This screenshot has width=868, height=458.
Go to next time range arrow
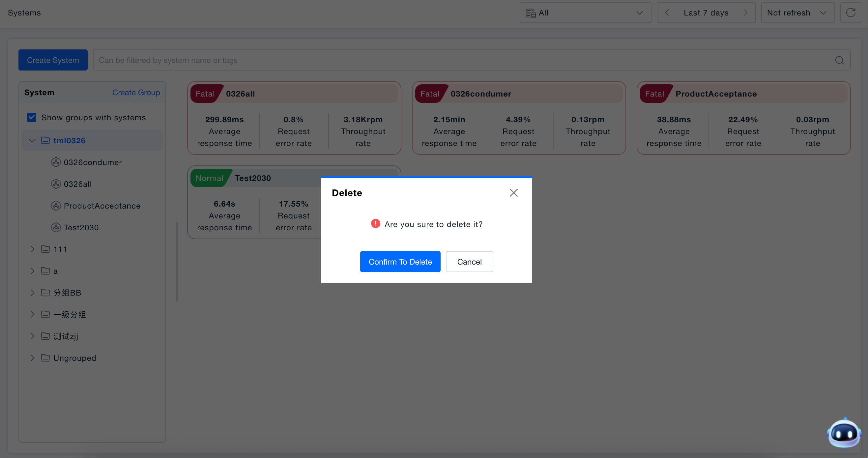pyautogui.click(x=746, y=13)
